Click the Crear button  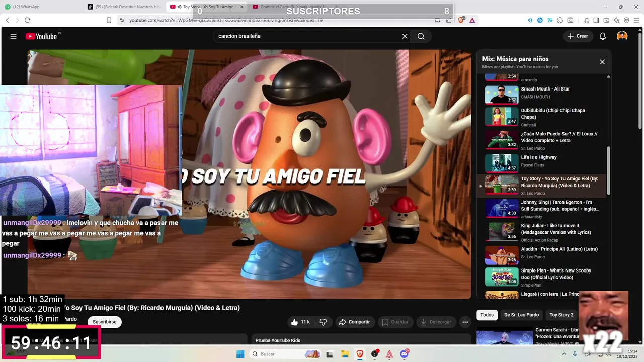578,36
